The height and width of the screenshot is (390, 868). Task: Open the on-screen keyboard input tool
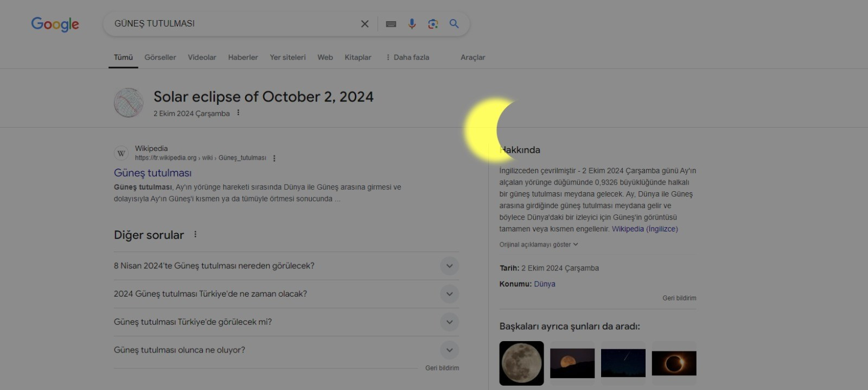[x=391, y=24]
